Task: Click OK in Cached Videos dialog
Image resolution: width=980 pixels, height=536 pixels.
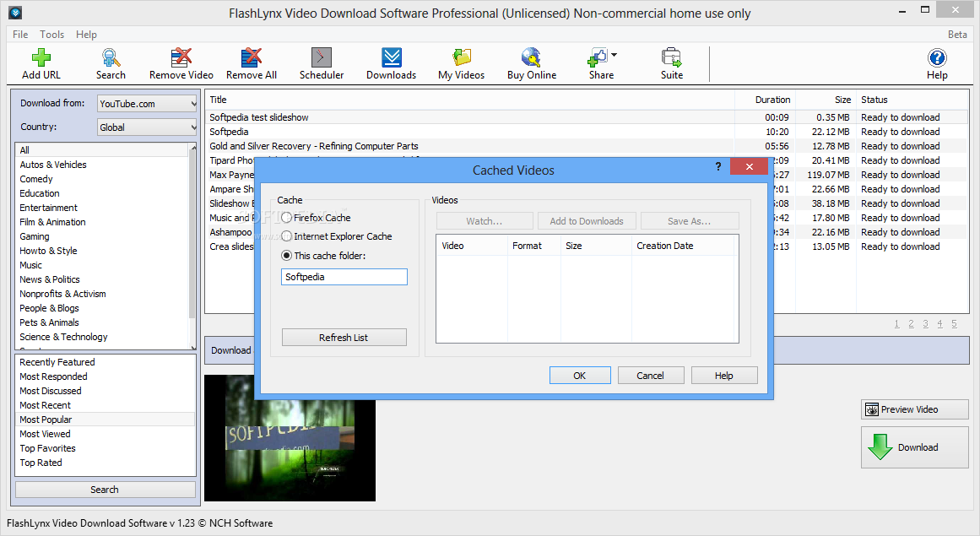Action: (x=580, y=376)
